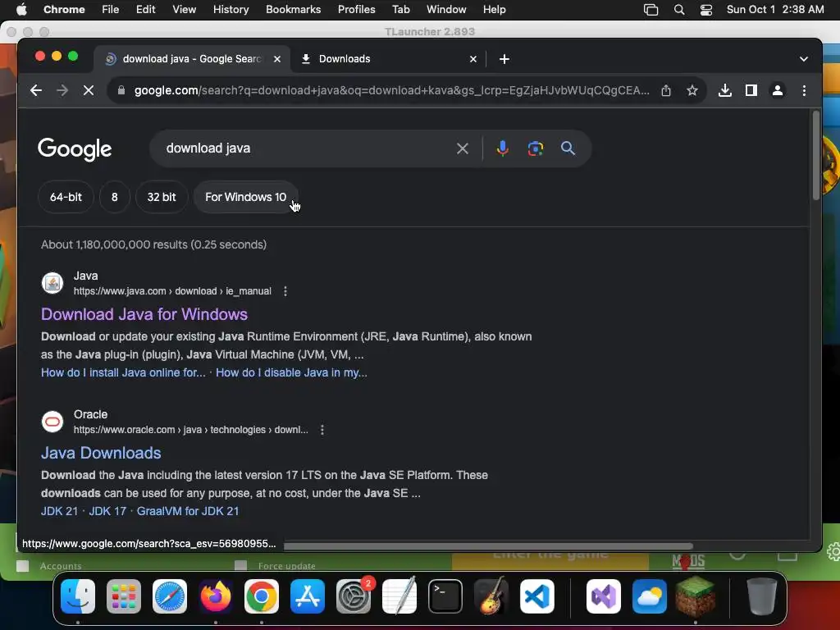Viewport: 840px width, 630px height.
Task: Open Chrome three-dot menu
Action: pyautogui.click(x=804, y=90)
